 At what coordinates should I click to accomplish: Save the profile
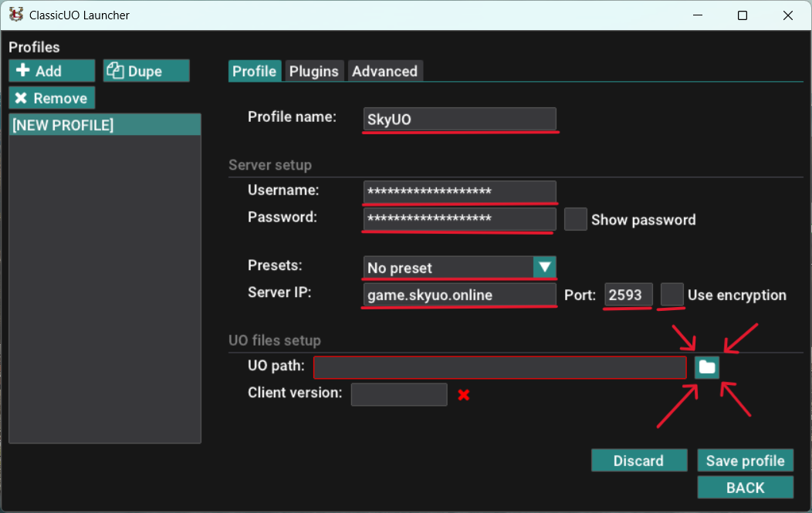[x=745, y=461]
